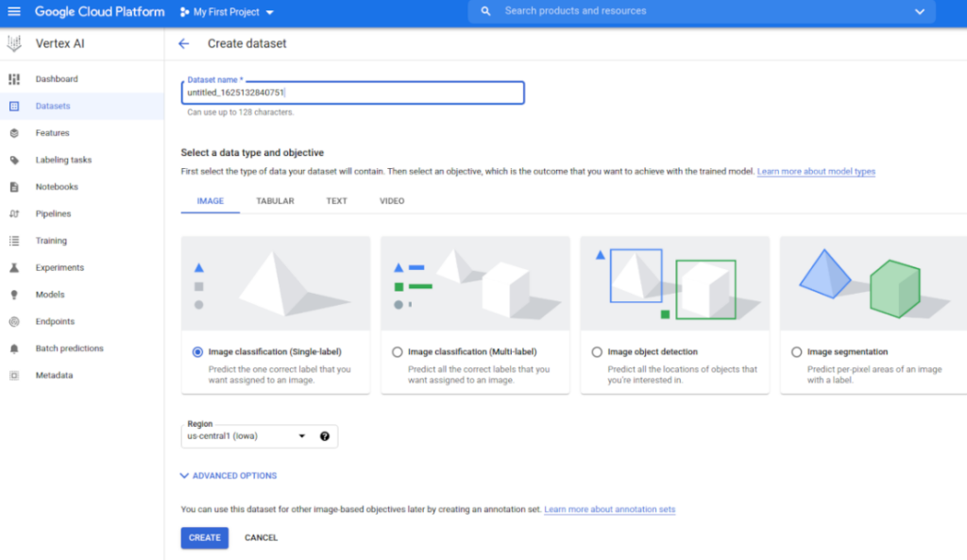Screen dimensions: 967x560
Task: Switch to the VIDEO tab
Action: click(x=391, y=200)
